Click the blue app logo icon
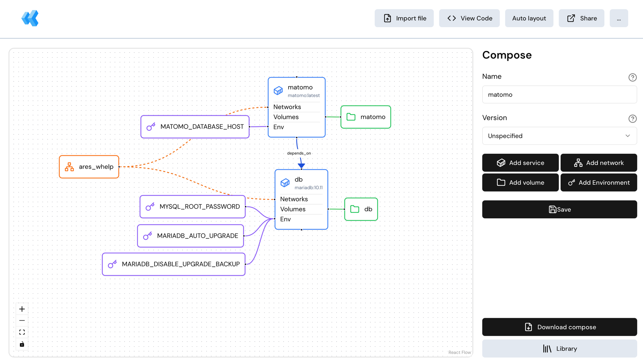643x364 pixels. point(30,18)
